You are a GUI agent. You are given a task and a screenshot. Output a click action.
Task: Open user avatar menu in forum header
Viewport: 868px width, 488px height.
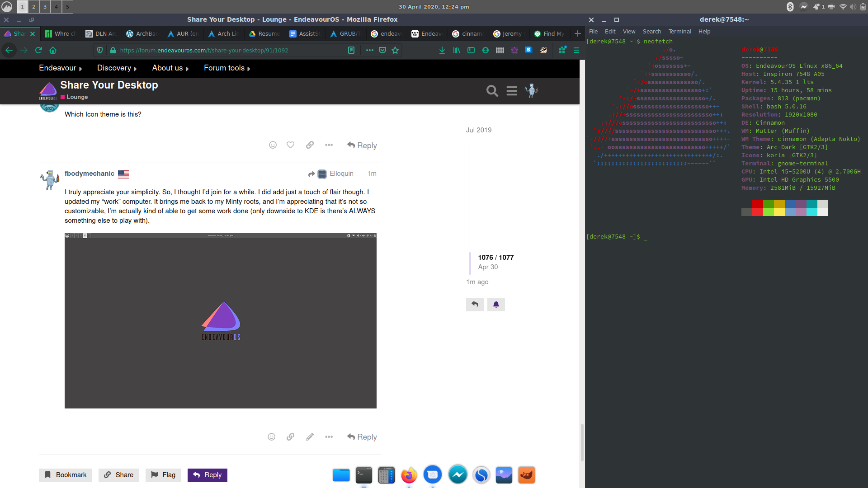[532, 91]
